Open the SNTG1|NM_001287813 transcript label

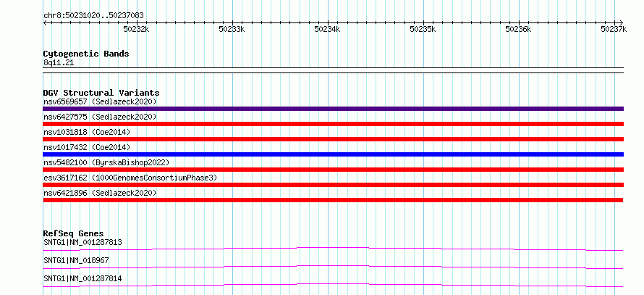82,242
